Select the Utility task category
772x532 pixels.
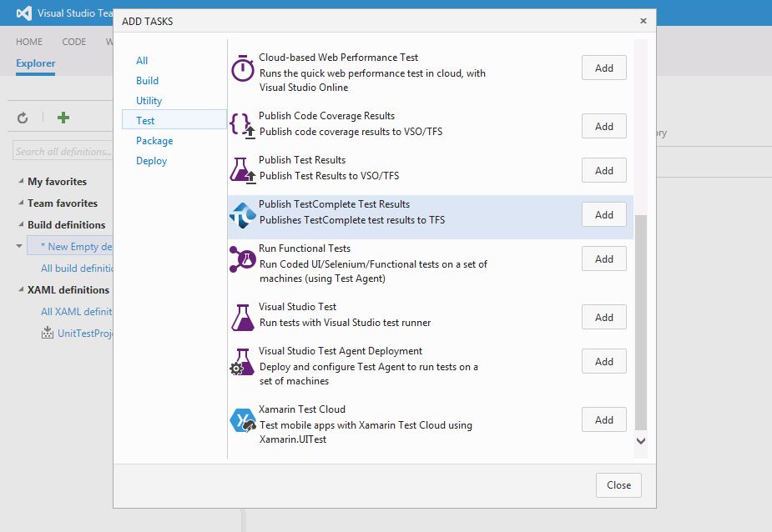coord(149,101)
